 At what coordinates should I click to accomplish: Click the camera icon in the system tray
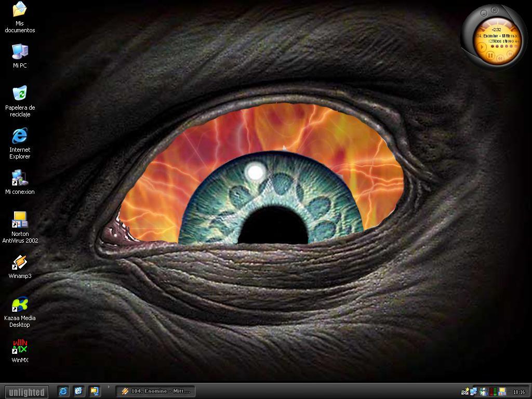[465, 392]
